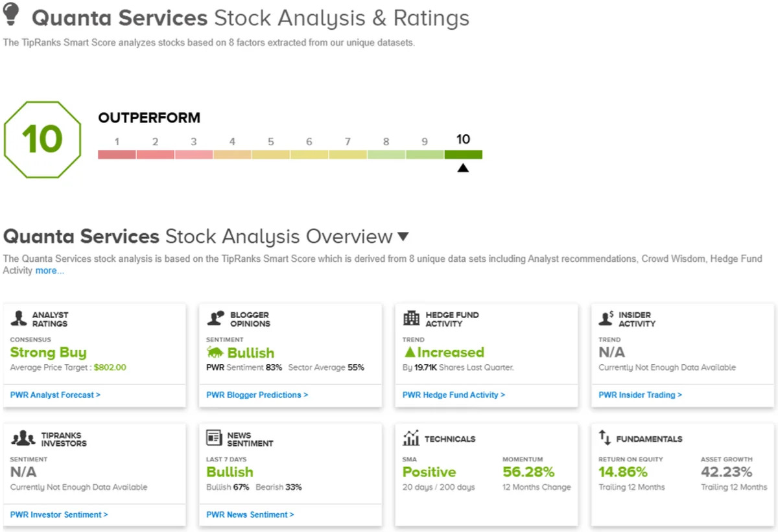Image resolution: width=778 pixels, height=532 pixels.
Task: Click segment 8 of the score scale
Action: (386, 154)
